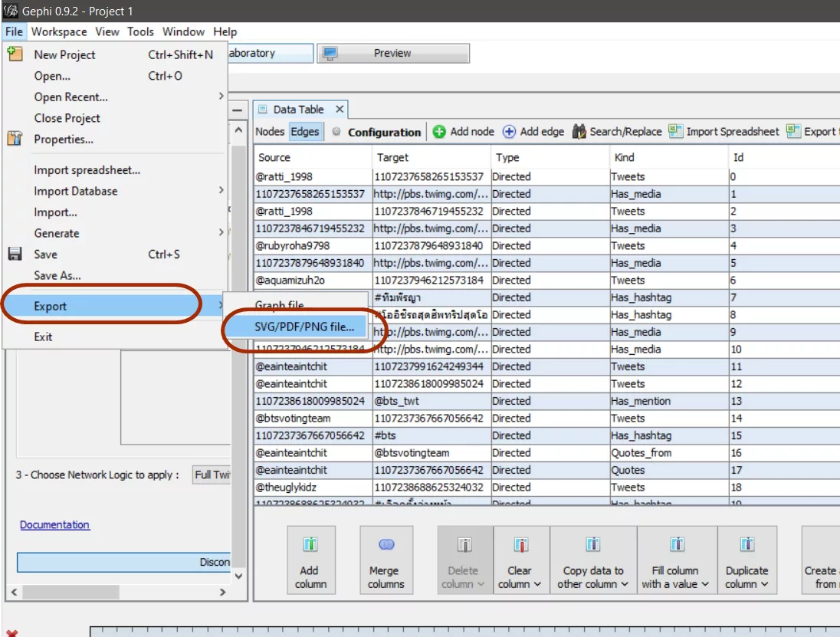Image resolution: width=840 pixels, height=637 pixels.
Task: Click the Data Table tab icon
Action: coord(262,110)
